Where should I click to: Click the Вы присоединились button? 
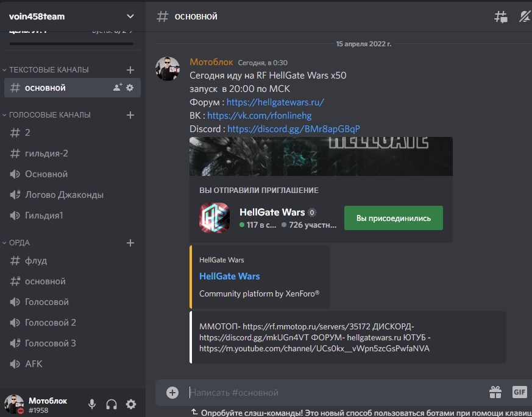[393, 218]
